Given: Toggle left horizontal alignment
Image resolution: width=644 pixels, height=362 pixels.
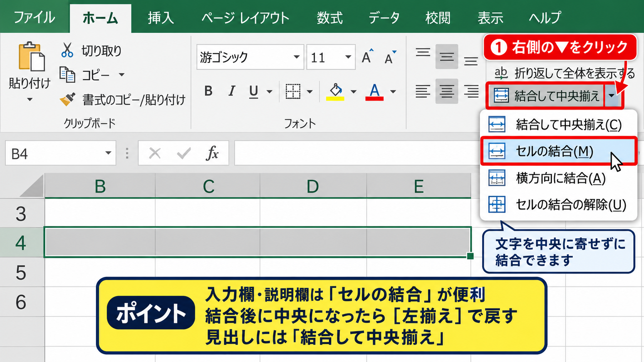Looking at the screenshot, I should [423, 92].
